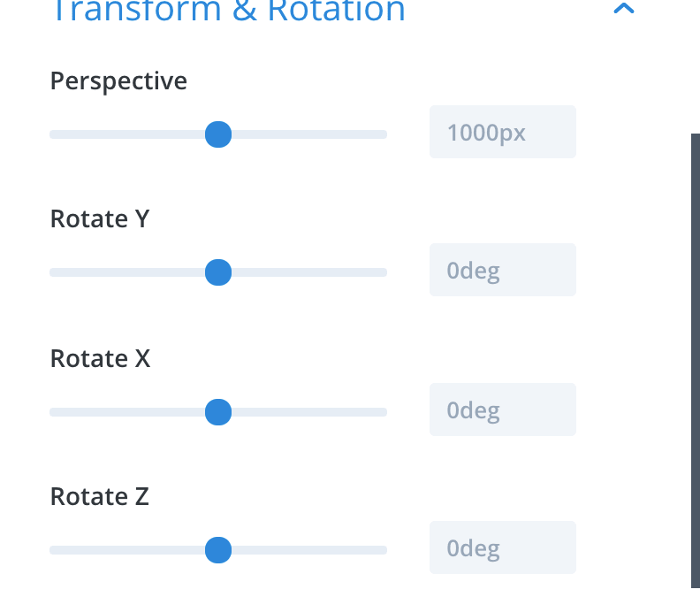The image size is (700, 597).
Task: Focus the Rotate Z degree input field
Action: 502,547
